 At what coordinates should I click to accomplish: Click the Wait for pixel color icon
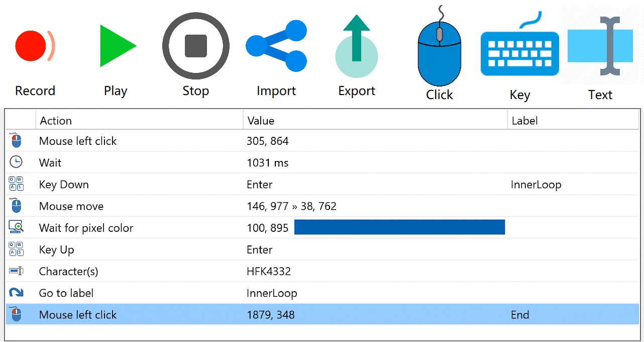click(x=16, y=227)
